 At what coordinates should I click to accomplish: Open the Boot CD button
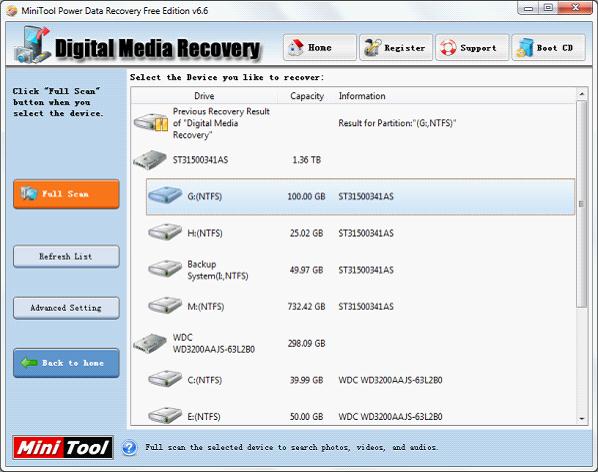(548, 48)
